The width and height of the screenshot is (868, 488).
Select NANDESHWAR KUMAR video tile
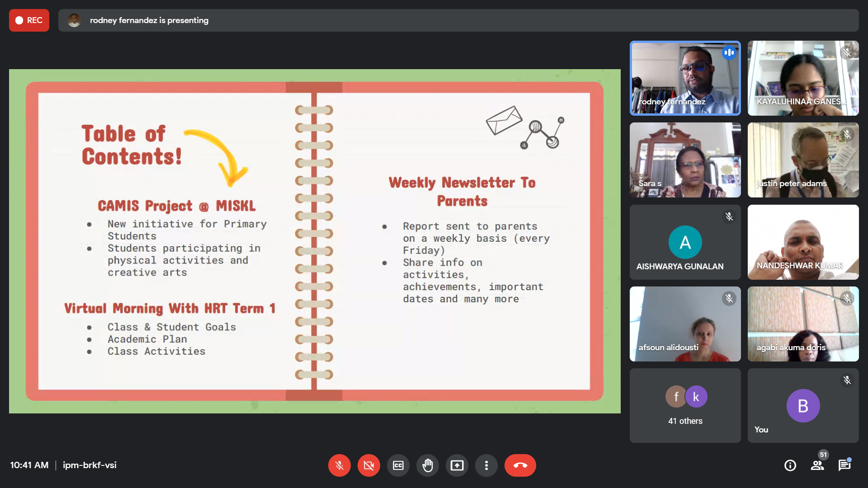803,242
